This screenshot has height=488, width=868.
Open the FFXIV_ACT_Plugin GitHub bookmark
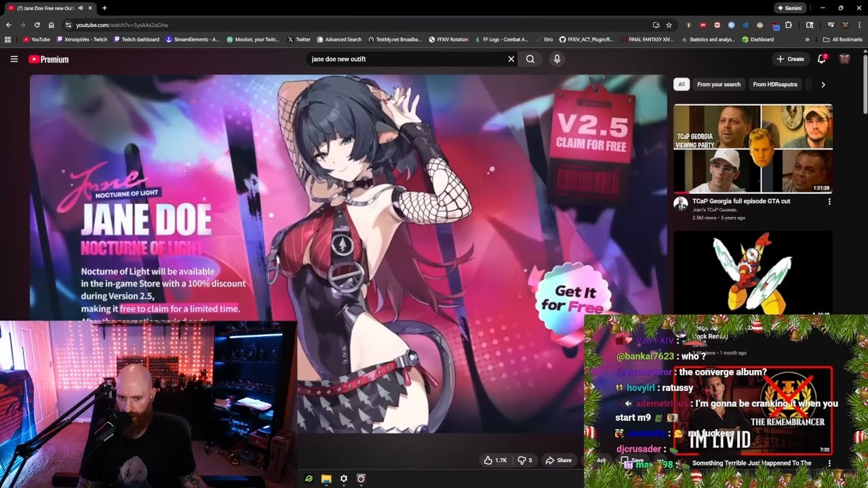tap(587, 39)
